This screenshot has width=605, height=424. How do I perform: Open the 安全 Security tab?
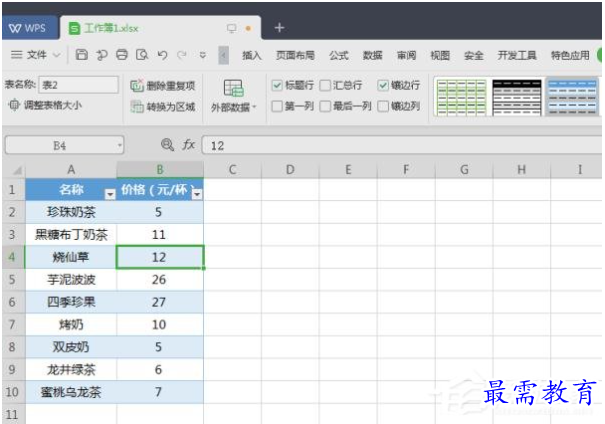[x=473, y=55]
